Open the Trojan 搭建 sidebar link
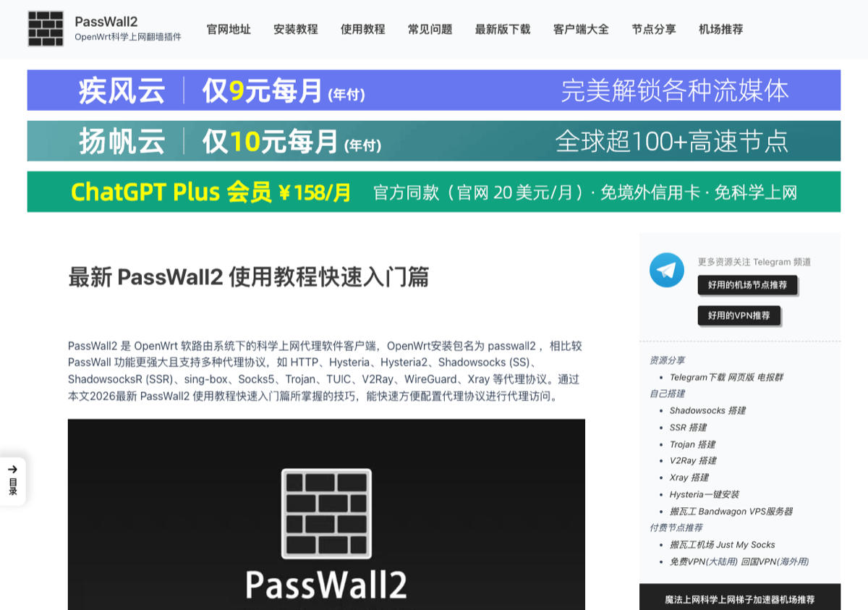868x610 pixels. point(692,444)
